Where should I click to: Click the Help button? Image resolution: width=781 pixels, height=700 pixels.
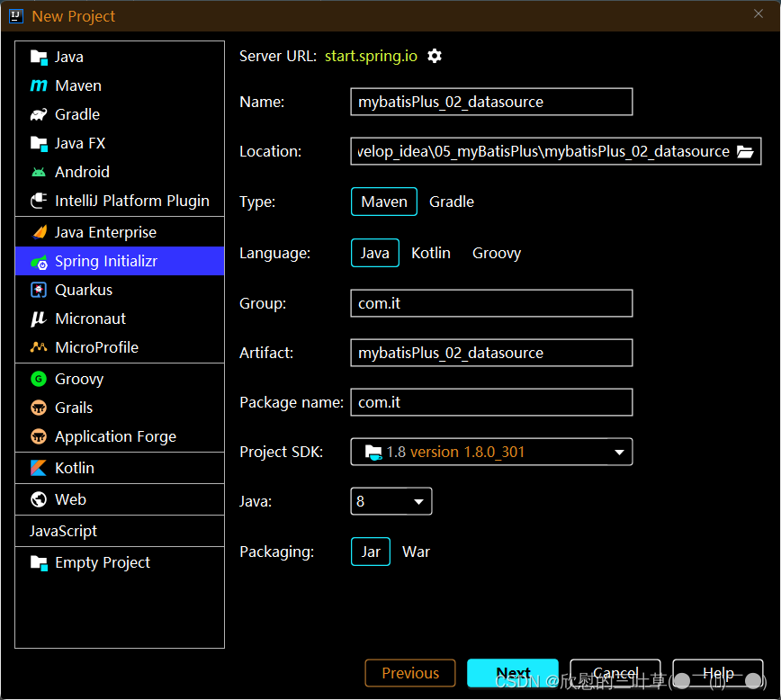pos(718,673)
